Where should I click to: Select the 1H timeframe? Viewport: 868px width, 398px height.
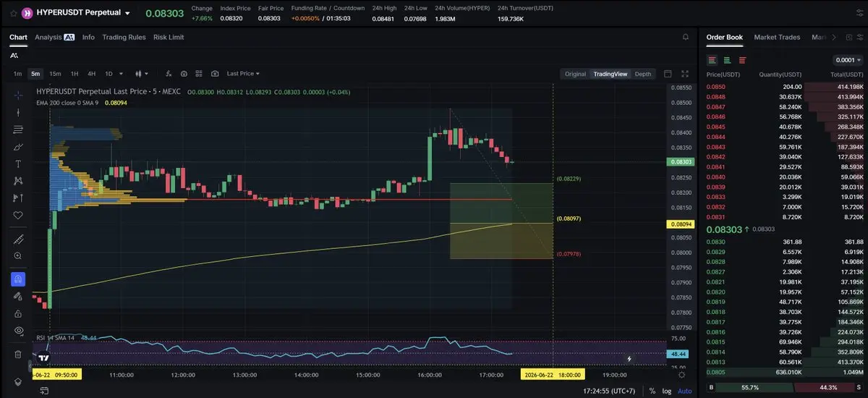click(x=74, y=74)
